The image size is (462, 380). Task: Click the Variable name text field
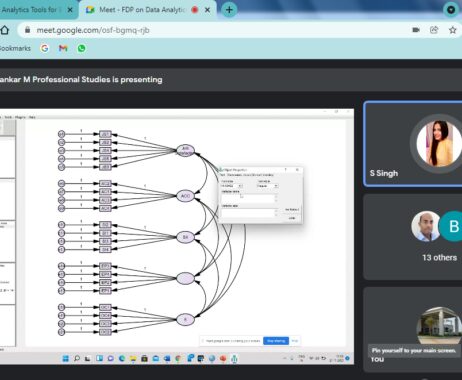[249, 198]
